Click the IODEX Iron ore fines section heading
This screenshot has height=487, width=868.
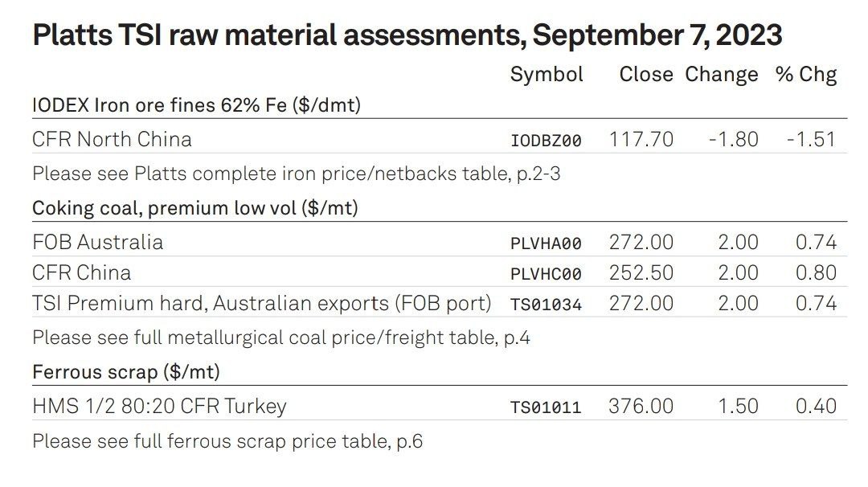[x=197, y=105]
